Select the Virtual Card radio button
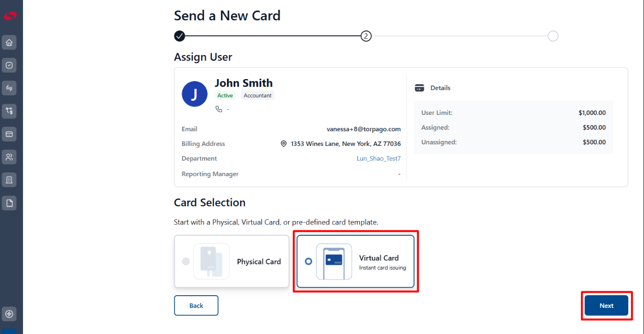This screenshot has height=334, width=644. [x=308, y=261]
